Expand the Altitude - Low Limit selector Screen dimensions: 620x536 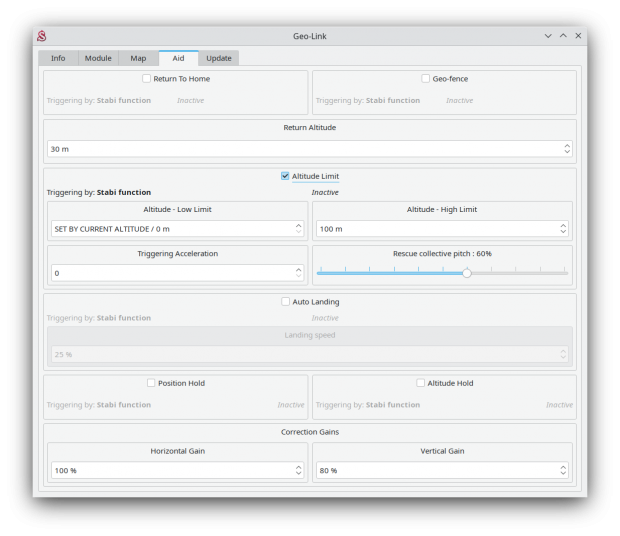pyautogui.click(x=298, y=229)
